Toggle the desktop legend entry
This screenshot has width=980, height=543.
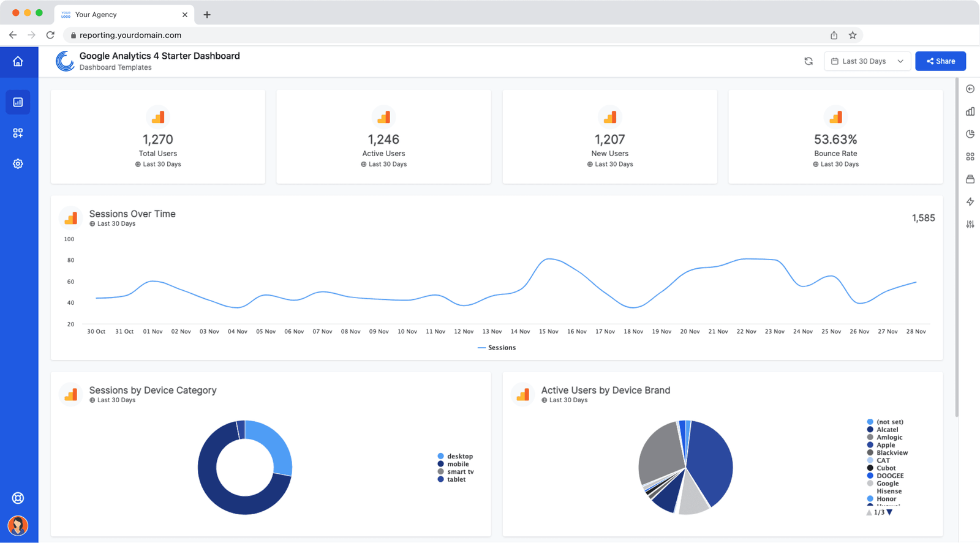click(x=459, y=456)
